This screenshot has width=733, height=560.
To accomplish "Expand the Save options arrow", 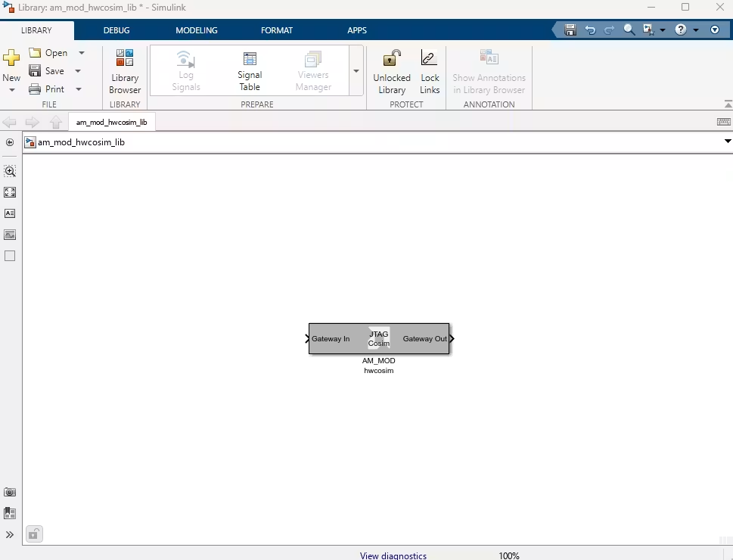I will [78, 71].
